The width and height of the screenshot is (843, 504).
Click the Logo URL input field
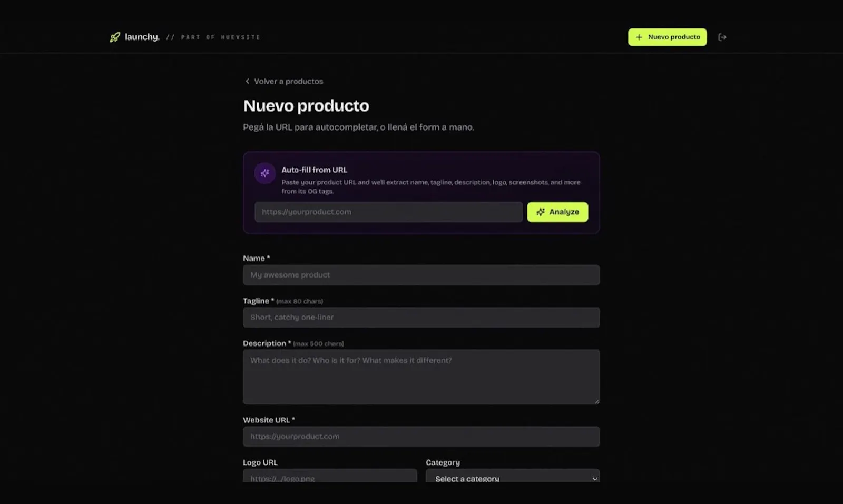(330, 476)
